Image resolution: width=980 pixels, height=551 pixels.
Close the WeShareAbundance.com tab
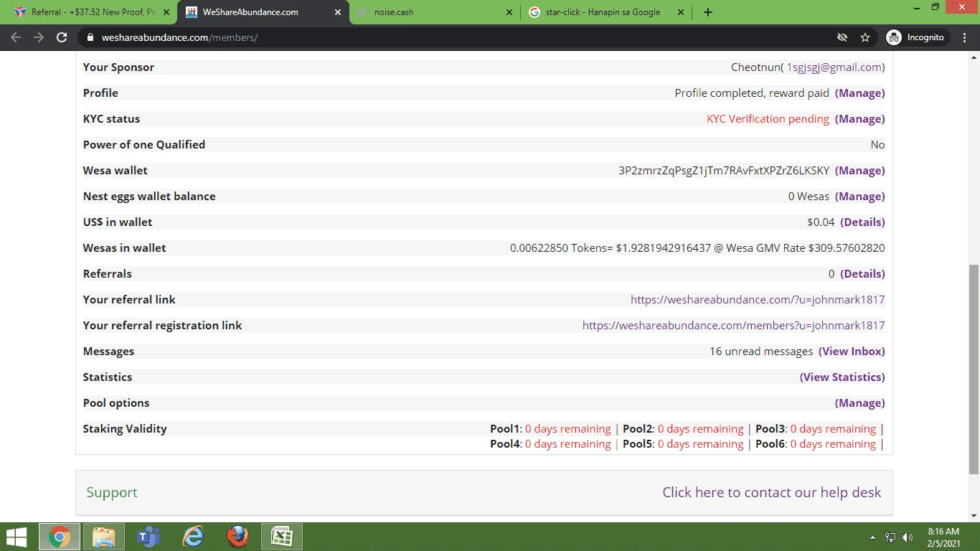338,12
